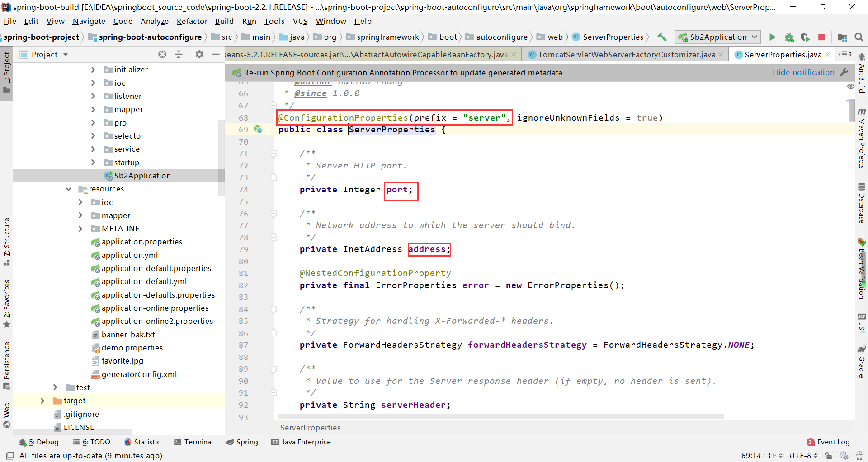The width and height of the screenshot is (868, 462).
Task: Open the Event Log
Action: 828,442
